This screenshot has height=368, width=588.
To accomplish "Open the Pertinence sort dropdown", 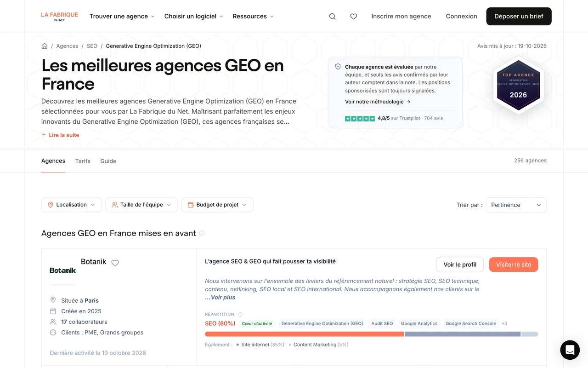I will tap(516, 205).
